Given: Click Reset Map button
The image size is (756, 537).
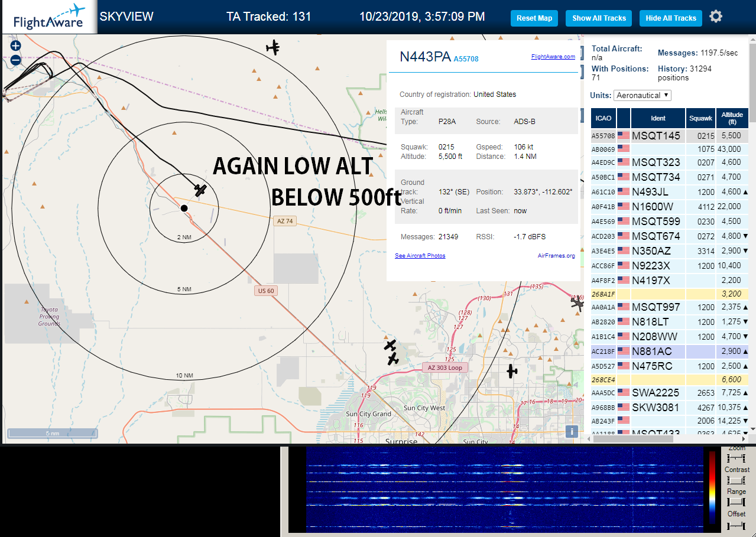Looking at the screenshot, I should tap(534, 18).
